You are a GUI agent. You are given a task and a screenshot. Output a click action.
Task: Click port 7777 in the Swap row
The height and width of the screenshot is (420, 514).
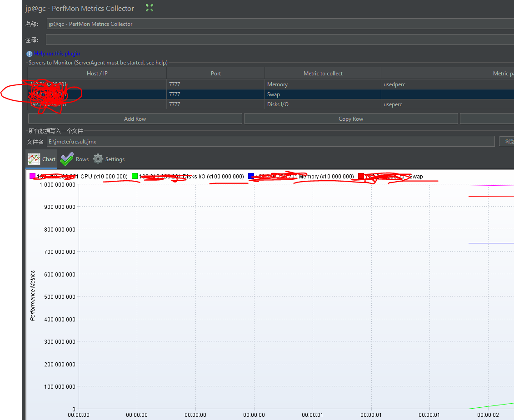(216, 94)
